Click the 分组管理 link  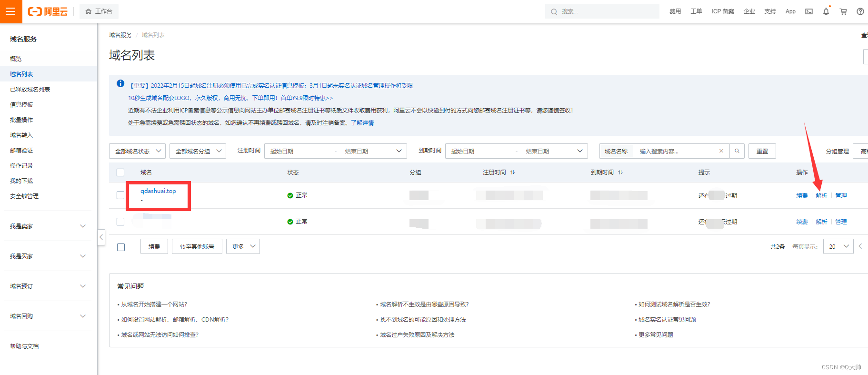pyautogui.click(x=838, y=151)
